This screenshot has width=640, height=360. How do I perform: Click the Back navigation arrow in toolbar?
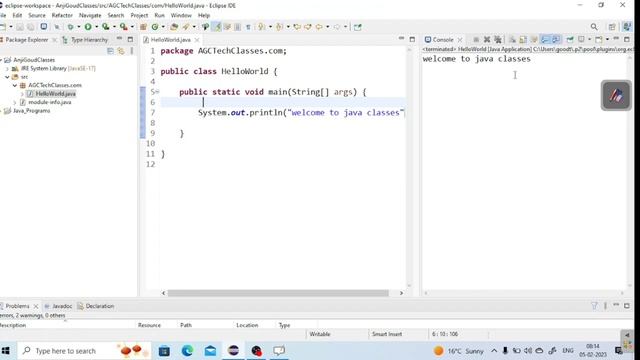tap(319, 27)
